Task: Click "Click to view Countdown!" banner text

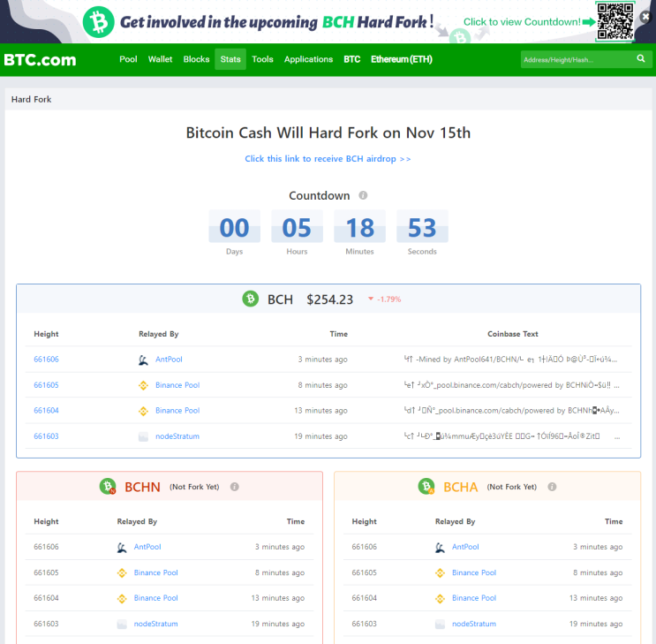Action: pos(522,22)
